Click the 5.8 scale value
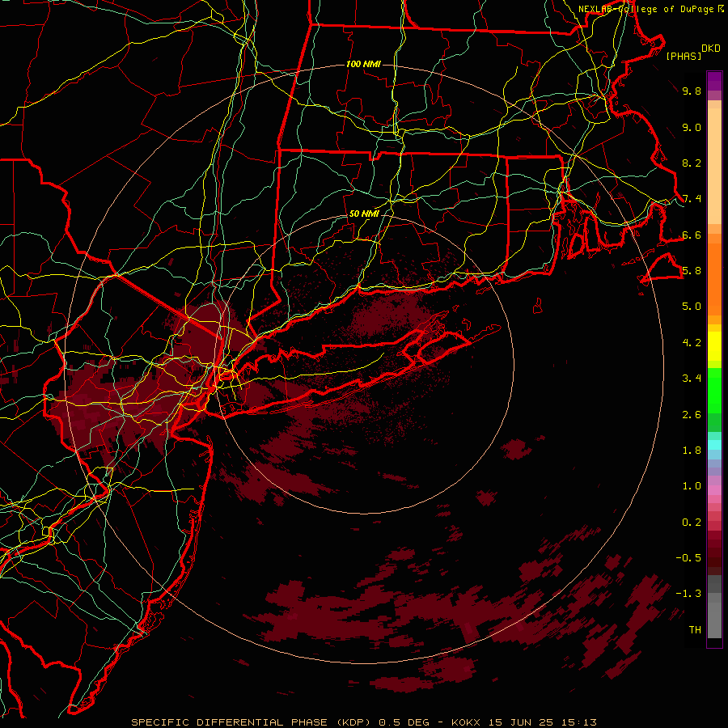 tap(692, 271)
